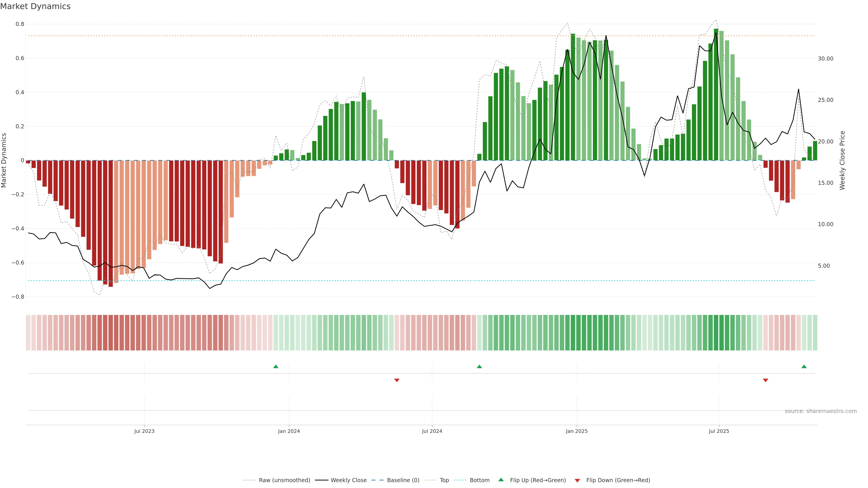Click the Market Dynamics chart title
Viewport: 868px width, 488px height.
tap(35, 6)
